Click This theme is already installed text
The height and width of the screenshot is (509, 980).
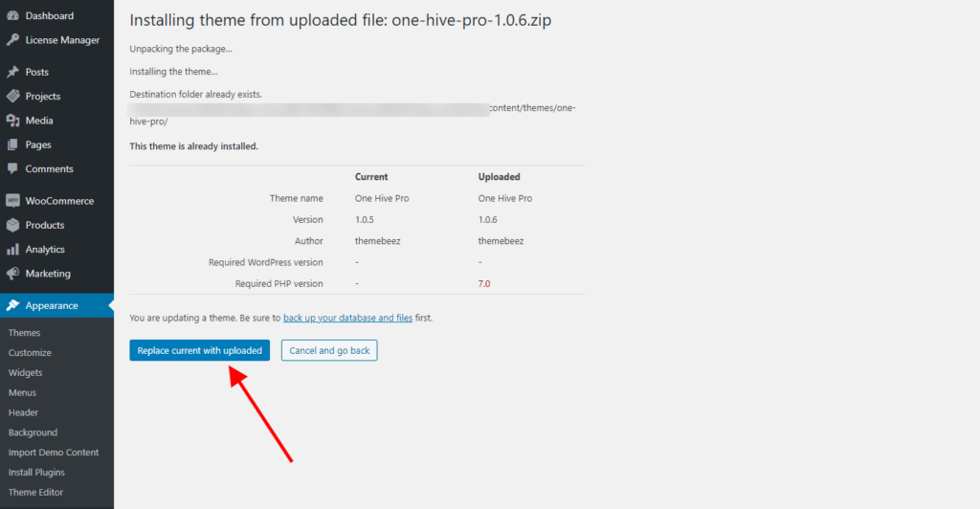click(193, 146)
